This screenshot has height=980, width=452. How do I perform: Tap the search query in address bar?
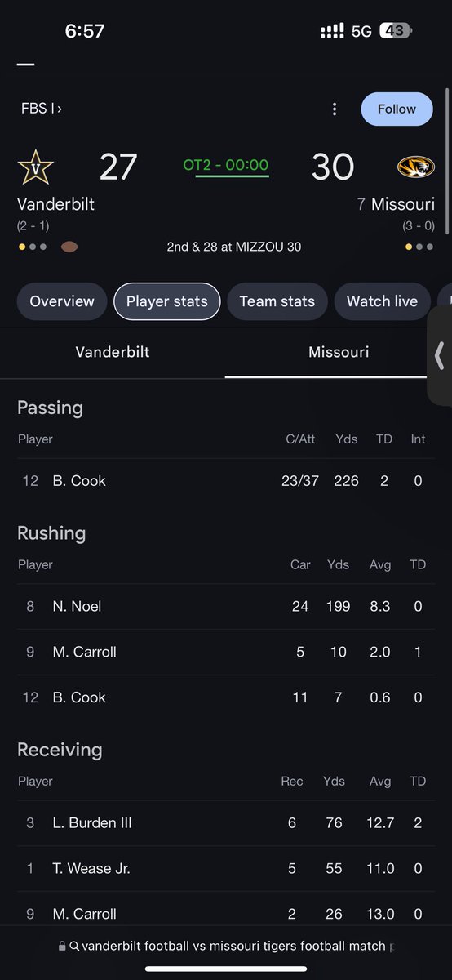coord(234,946)
